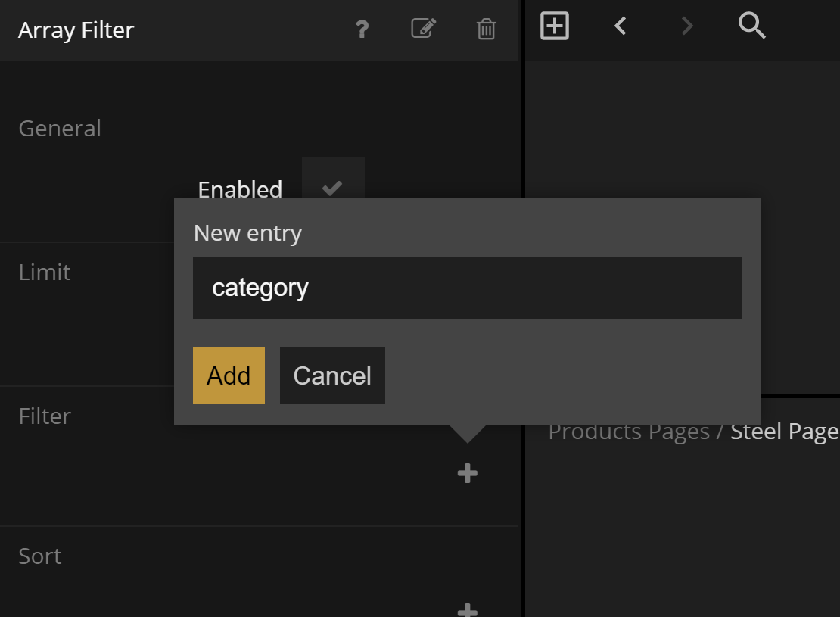Delete the Array Filter node via trash icon
The width and height of the screenshot is (840, 617).
(486, 30)
